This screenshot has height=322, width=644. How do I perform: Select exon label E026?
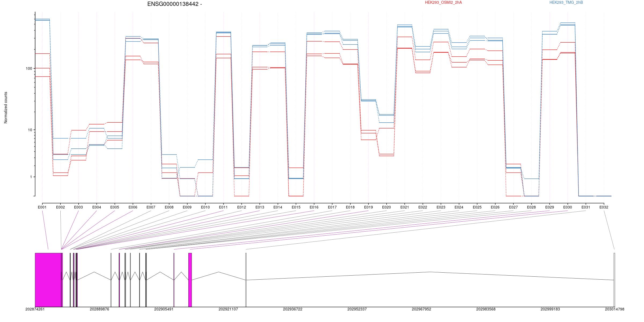click(495, 207)
